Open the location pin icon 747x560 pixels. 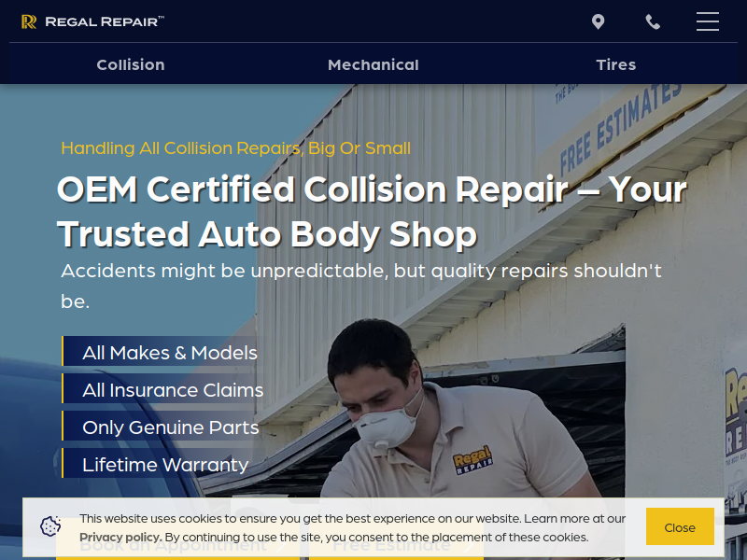click(598, 21)
